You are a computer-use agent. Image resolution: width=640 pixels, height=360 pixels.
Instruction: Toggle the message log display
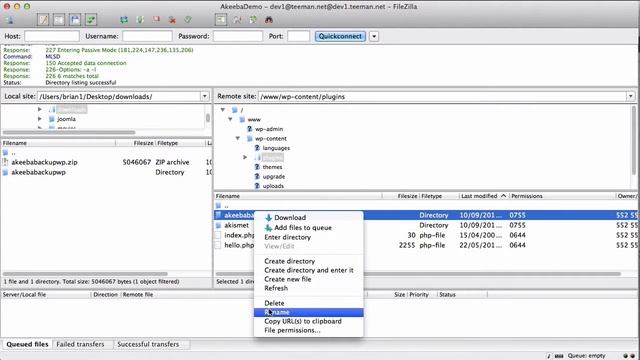click(43, 20)
